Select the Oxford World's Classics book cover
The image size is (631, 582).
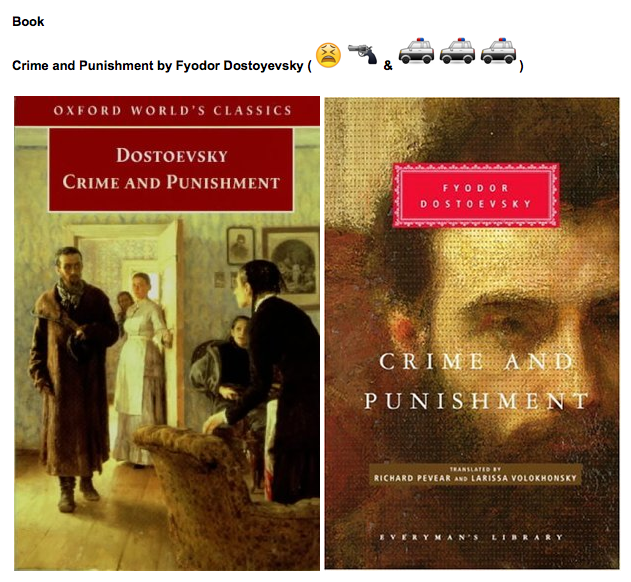click(x=167, y=333)
